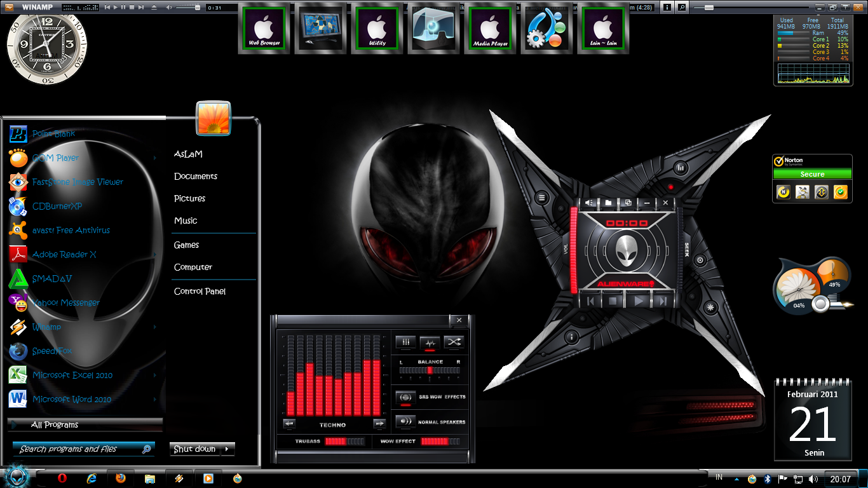
Task: Click the equalizer bars button on Alienware player
Action: (x=680, y=168)
